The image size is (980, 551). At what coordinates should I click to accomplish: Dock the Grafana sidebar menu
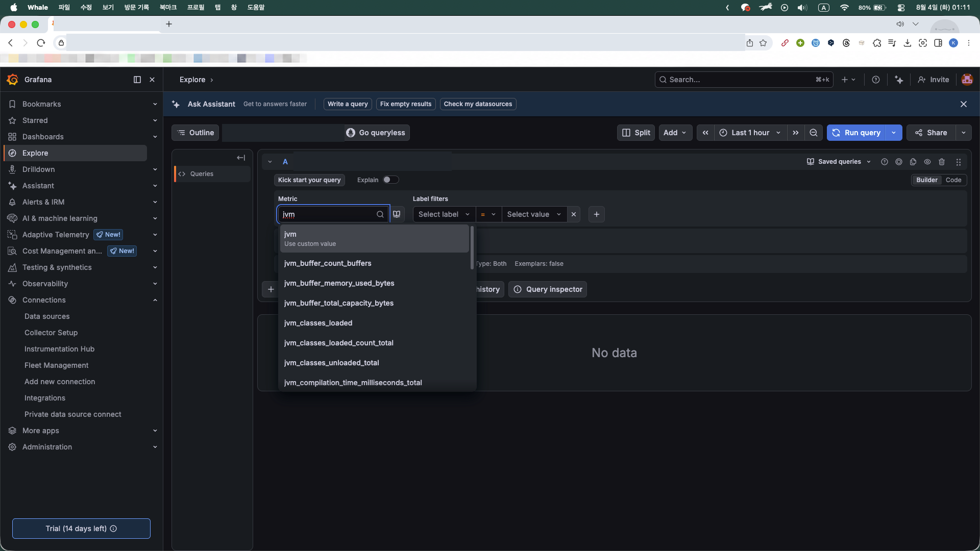tap(137, 80)
